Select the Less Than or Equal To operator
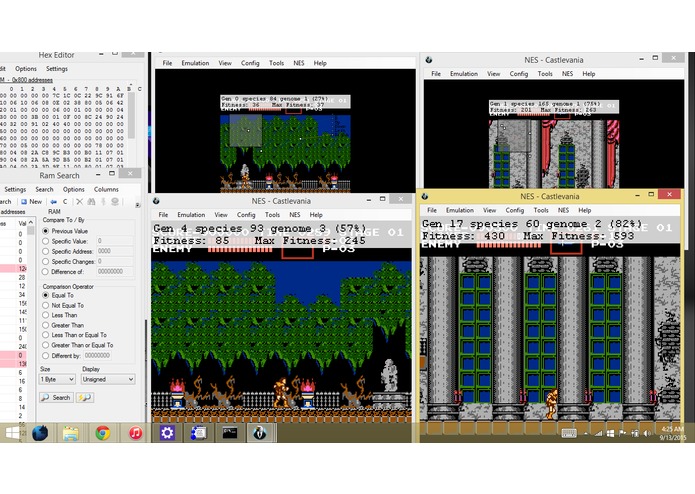Viewport: 695px width, 494px height. (x=46, y=335)
